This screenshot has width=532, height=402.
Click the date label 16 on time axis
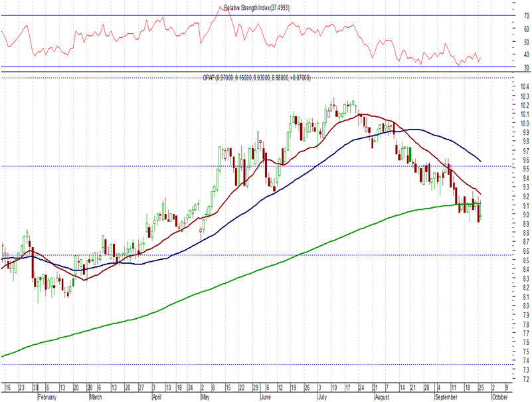[x=8, y=388]
